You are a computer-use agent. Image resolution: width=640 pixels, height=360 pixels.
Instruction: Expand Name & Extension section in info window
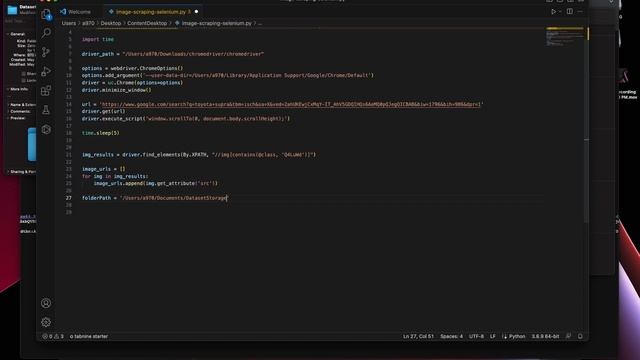8,105
